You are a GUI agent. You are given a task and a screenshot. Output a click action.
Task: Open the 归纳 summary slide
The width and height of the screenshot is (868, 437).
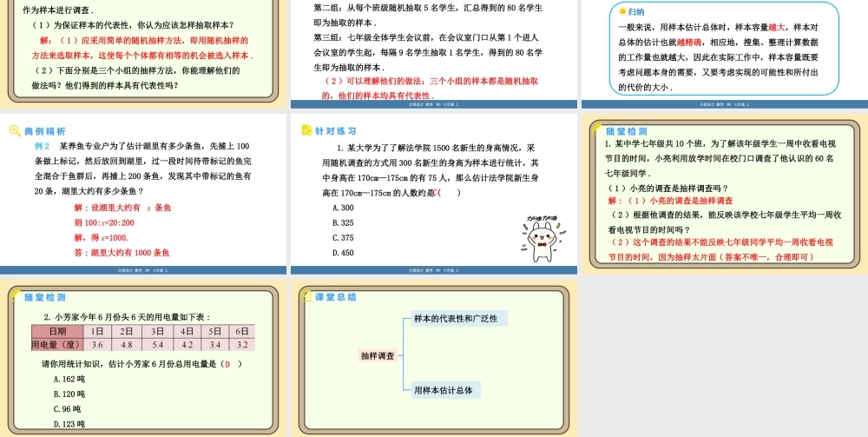725,54
